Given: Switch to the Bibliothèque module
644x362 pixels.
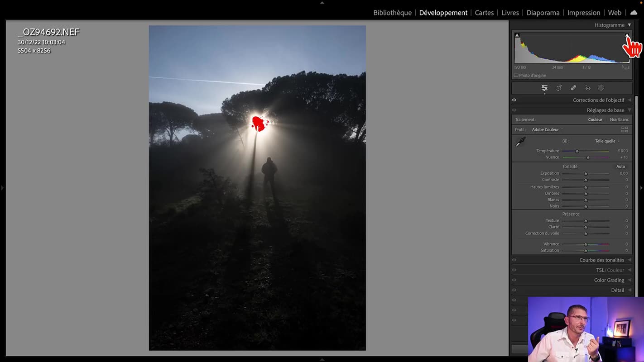Looking at the screenshot, I should (x=392, y=13).
